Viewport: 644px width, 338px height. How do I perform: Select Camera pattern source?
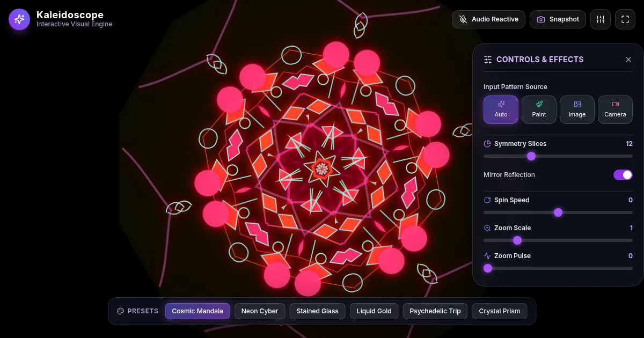coord(615,109)
